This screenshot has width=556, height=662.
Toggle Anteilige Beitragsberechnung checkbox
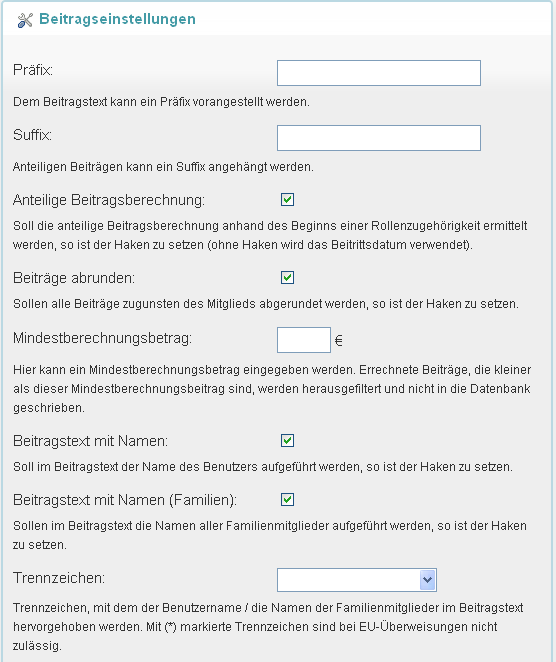tap(287, 199)
